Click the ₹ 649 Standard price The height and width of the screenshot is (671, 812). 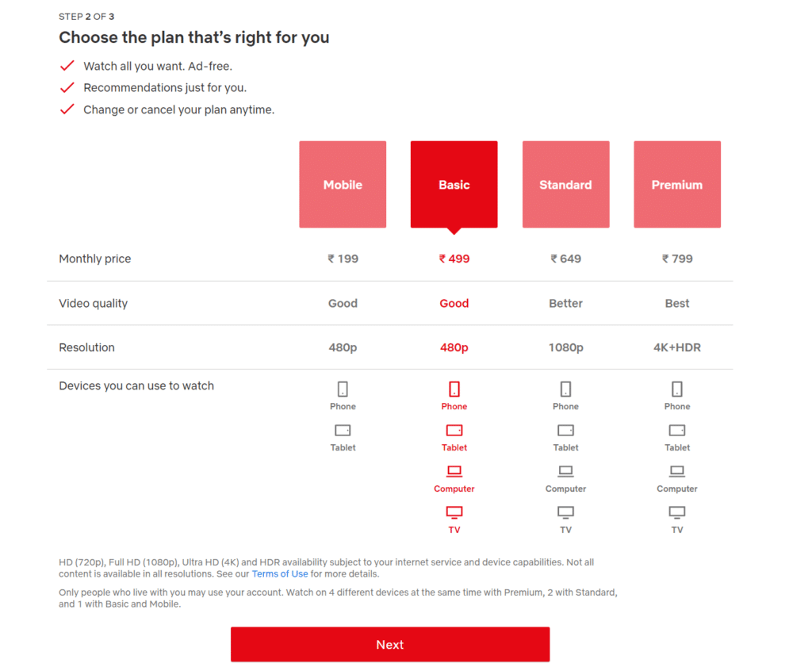pyautogui.click(x=565, y=259)
